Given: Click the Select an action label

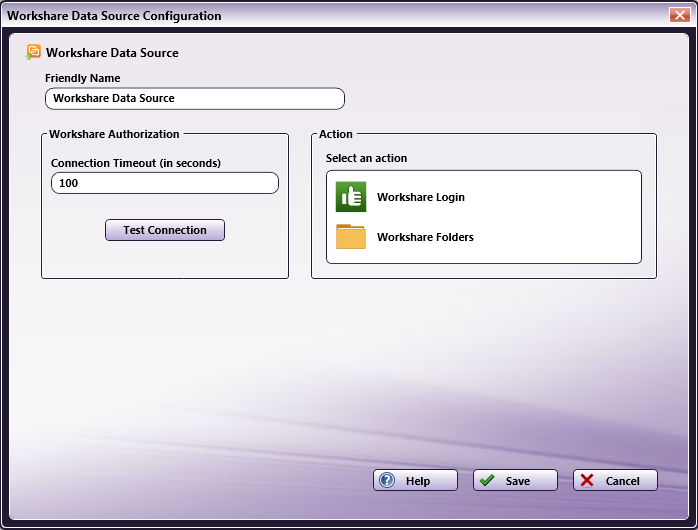Looking at the screenshot, I should click(x=366, y=158).
